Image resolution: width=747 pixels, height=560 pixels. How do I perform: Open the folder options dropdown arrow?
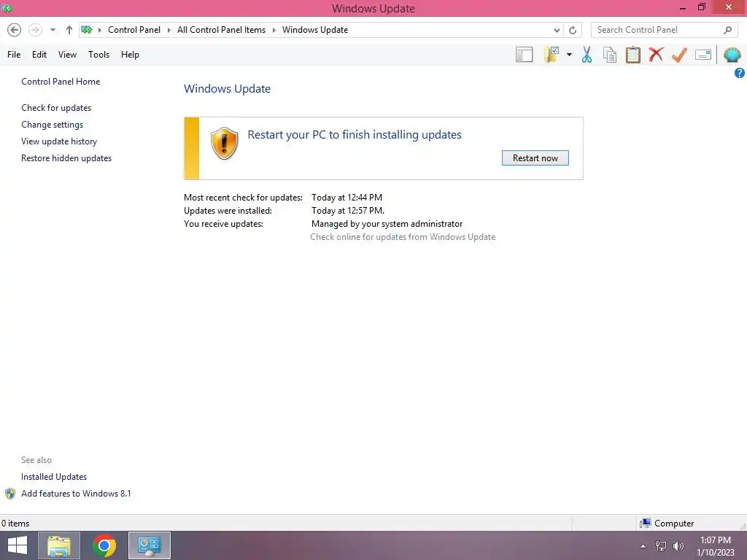569,55
